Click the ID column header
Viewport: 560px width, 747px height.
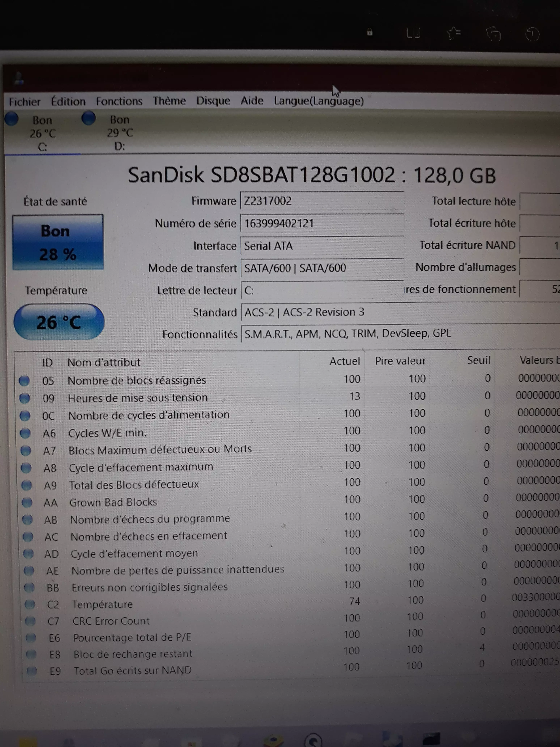pyautogui.click(x=47, y=362)
